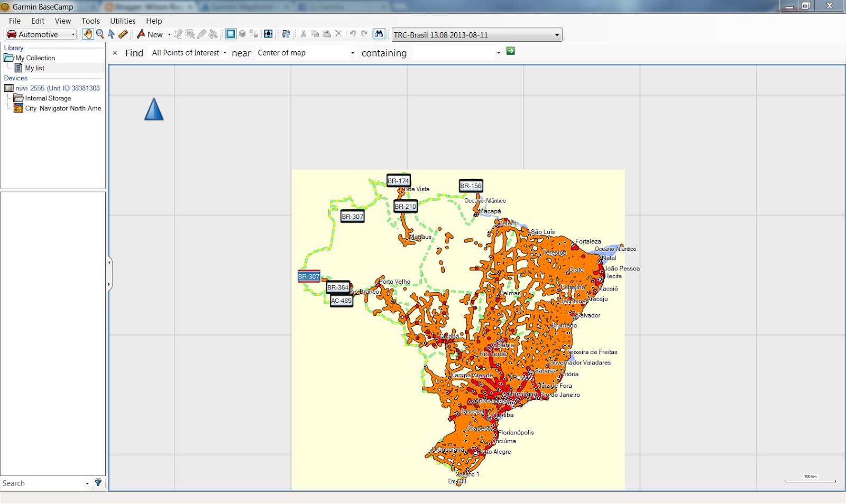Select the Hand pan tool

coord(88,34)
